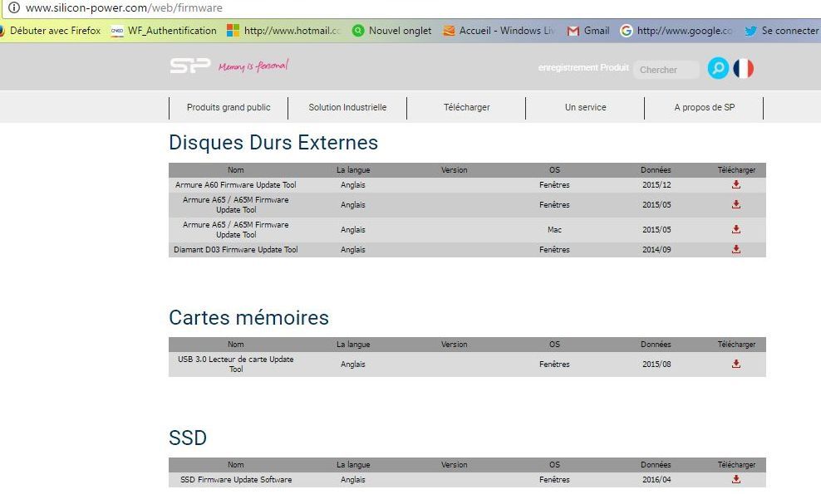The width and height of the screenshot is (821, 504).
Task: Click the '2015/08' date cell
Action: point(656,365)
